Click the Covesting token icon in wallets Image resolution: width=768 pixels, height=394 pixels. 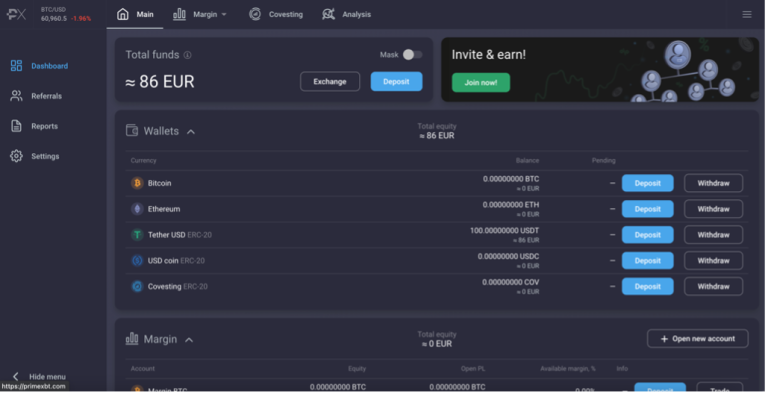[138, 287]
